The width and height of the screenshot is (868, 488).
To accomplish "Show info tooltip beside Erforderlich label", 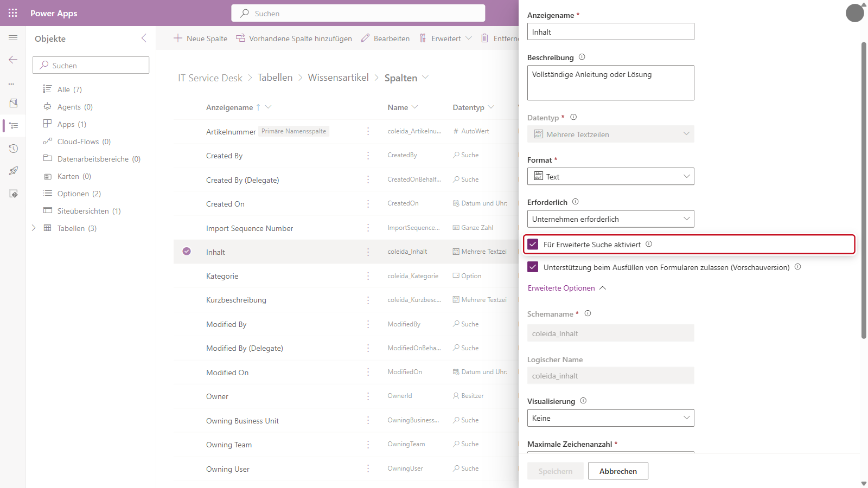I will [575, 202].
